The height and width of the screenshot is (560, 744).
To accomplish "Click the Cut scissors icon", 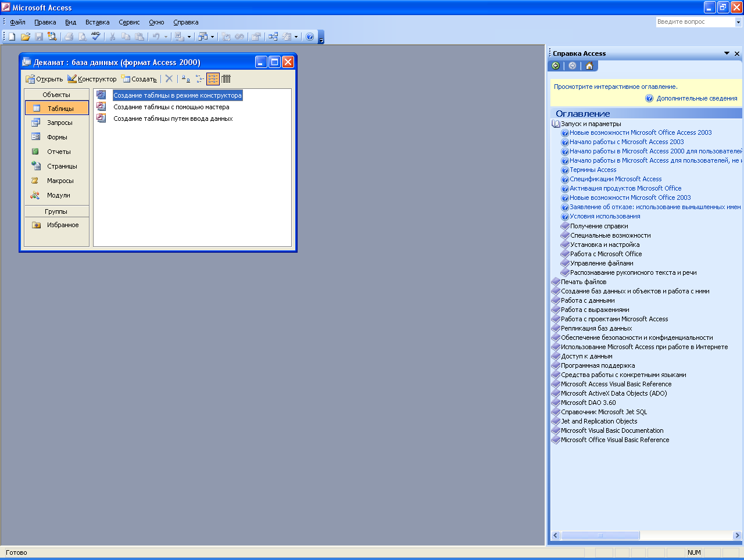I will (x=112, y=37).
